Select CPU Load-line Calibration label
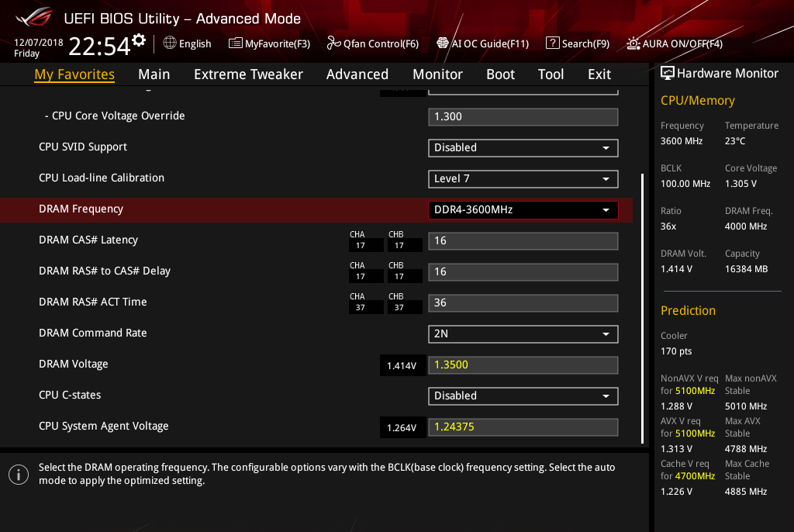This screenshot has height=532, width=794. point(102,178)
